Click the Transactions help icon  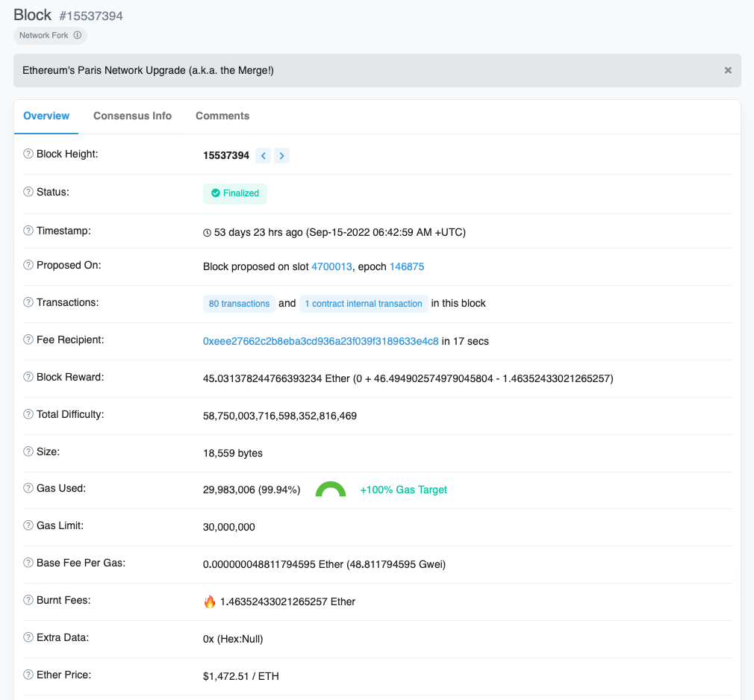28,302
